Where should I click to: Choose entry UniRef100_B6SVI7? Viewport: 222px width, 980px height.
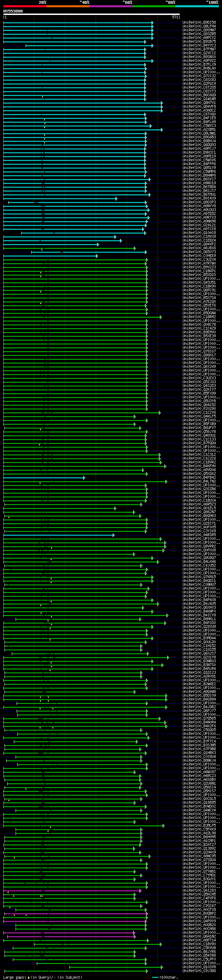pos(199,179)
